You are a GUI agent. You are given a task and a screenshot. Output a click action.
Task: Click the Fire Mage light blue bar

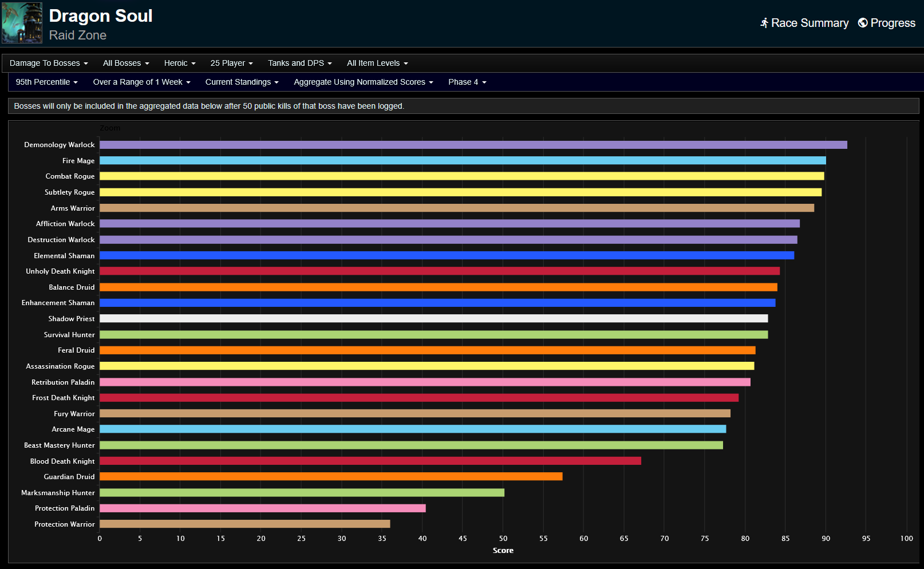tap(463, 161)
